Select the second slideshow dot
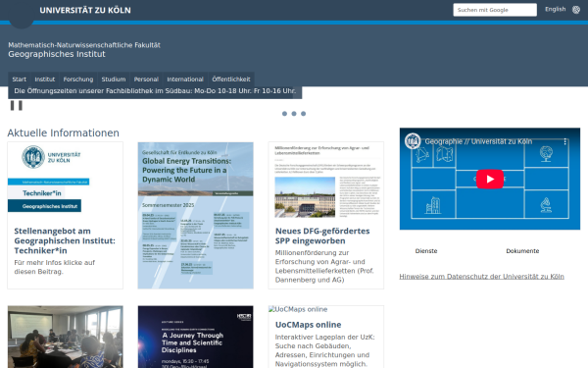 pyautogui.click(x=294, y=114)
